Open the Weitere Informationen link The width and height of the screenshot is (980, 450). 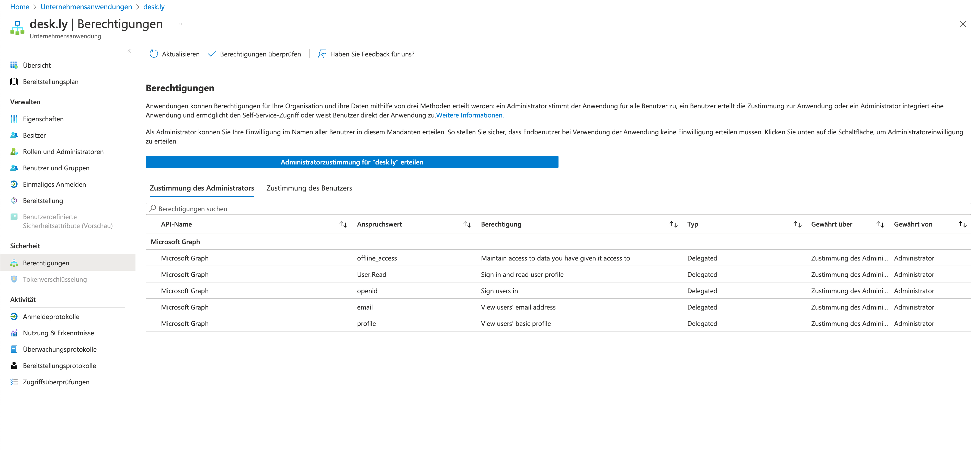click(x=470, y=115)
